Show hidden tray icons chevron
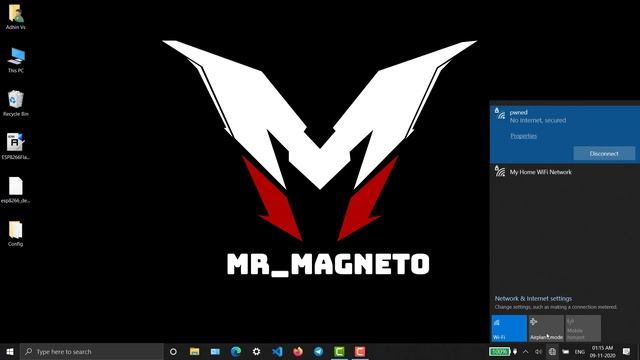The width and height of the screenshot is (640, 360). pyautogui.click(x=526, y=351)
